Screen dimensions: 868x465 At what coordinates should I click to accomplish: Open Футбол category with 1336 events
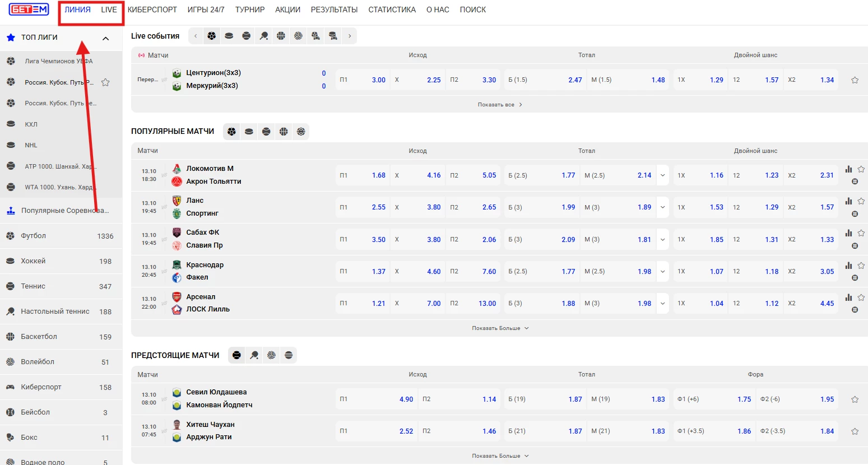(x=61, y=236)
